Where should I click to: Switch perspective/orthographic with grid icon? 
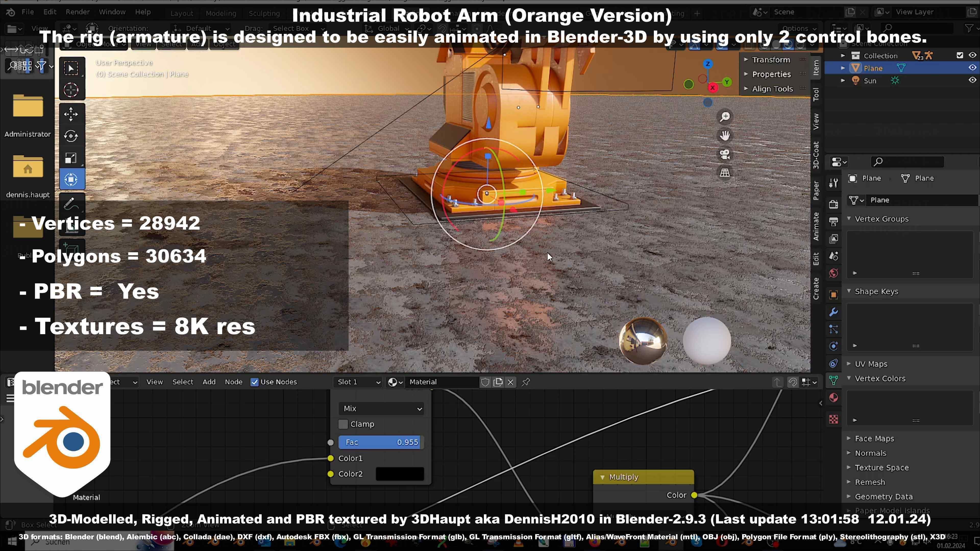click(725, 173)
